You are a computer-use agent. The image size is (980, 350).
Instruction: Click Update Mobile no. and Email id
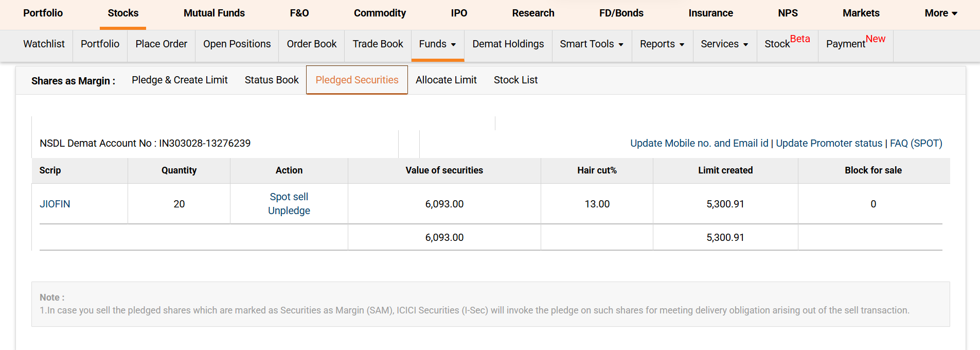coord(699,143)
